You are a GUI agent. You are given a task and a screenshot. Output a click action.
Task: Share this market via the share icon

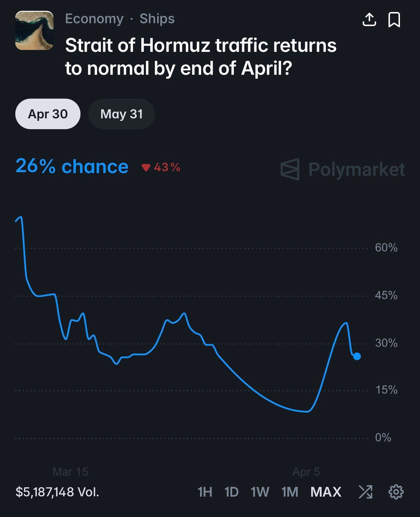(370, 20)
